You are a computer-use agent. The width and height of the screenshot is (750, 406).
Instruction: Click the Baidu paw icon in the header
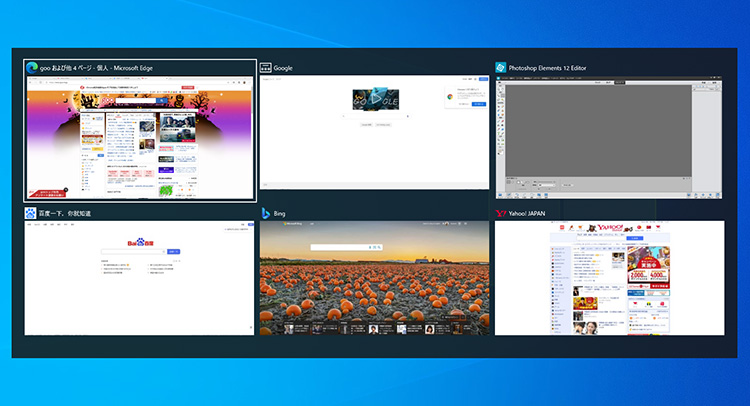point(32,213)
